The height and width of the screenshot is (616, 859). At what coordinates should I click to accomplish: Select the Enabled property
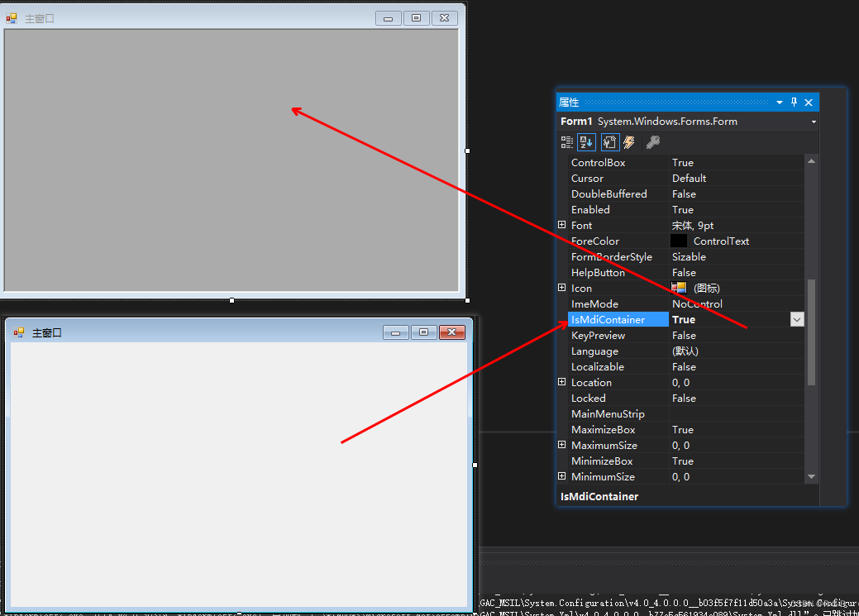(590, 210)
